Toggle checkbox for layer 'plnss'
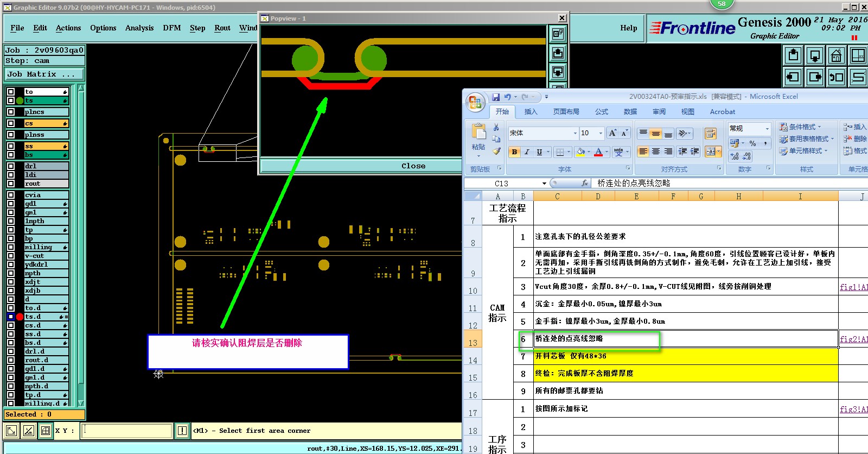This screenshot has width=868, height=454. click(x=11, y=135)
